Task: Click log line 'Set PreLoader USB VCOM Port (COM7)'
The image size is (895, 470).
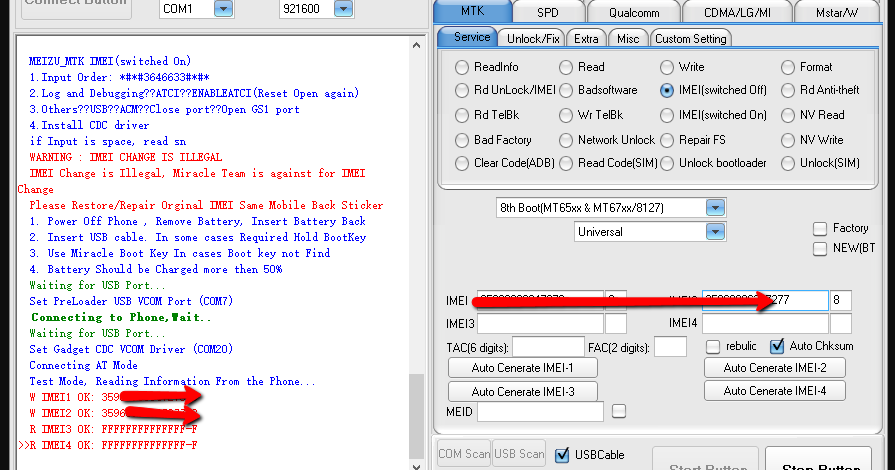Action: pos(131,301)
